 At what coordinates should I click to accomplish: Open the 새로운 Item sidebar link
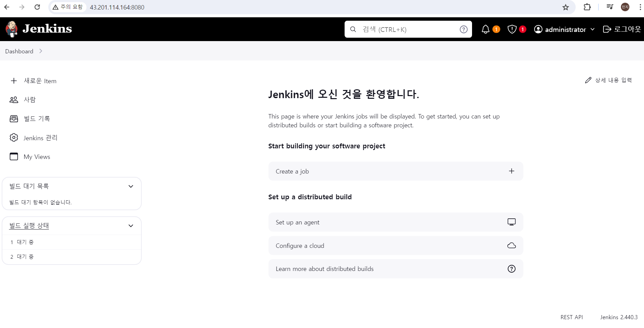pyautogui.click(x=40, y=81)
